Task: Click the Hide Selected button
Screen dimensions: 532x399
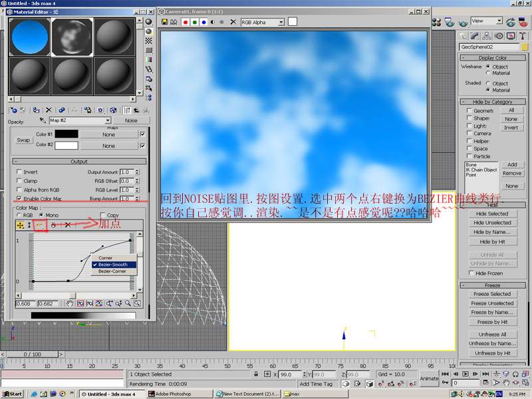Action: pos(492,213)
